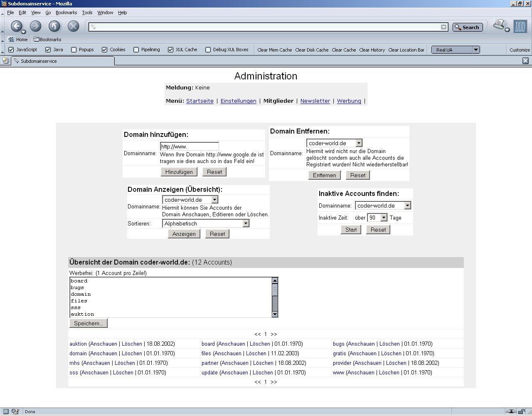Follow the Startseite menu link
532x416 pixels.
(200, 101)
